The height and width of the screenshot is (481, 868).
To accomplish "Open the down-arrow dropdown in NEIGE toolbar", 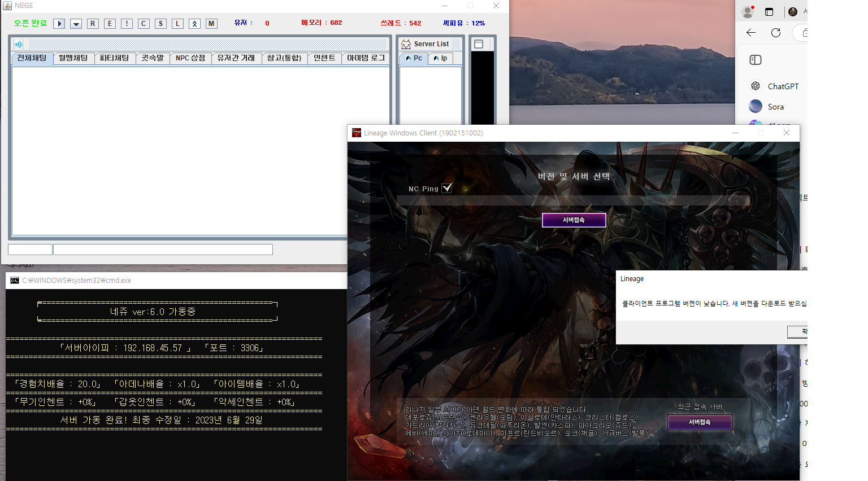I will point(76,24).
